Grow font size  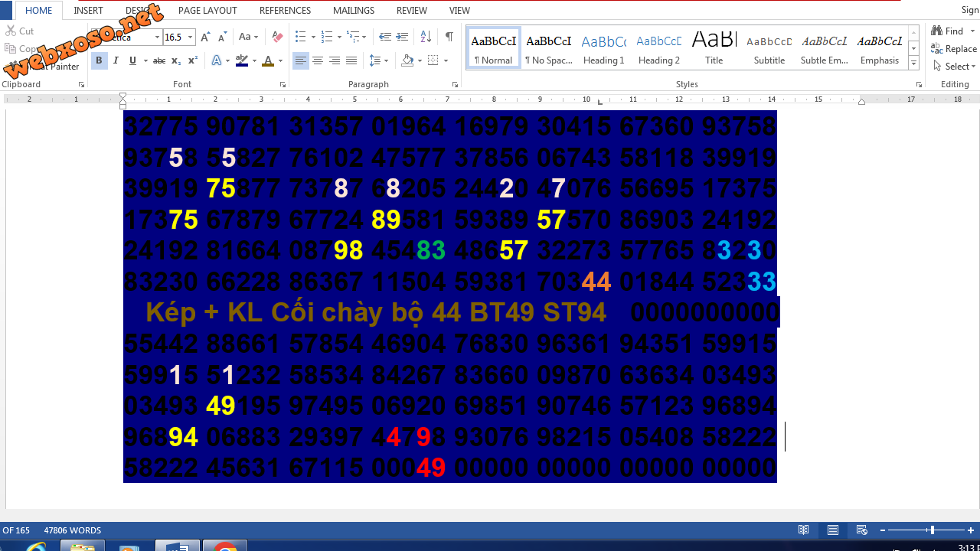tap(205, 37)
